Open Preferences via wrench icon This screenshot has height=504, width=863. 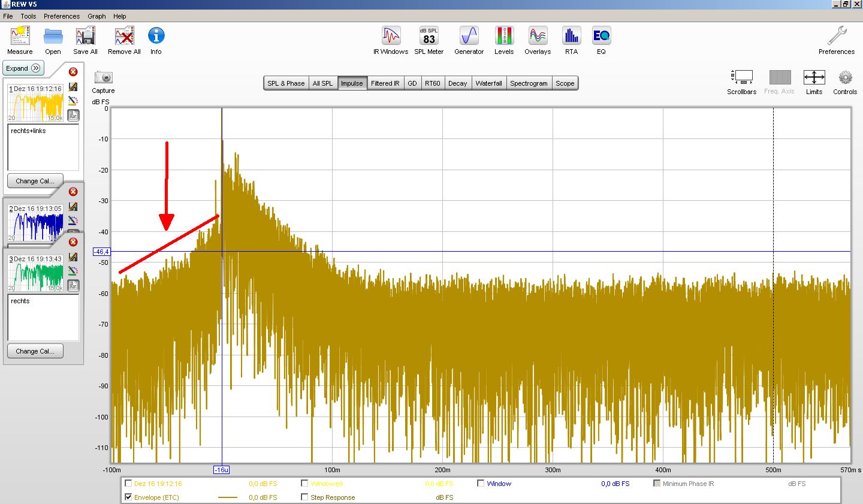(837, 36)
